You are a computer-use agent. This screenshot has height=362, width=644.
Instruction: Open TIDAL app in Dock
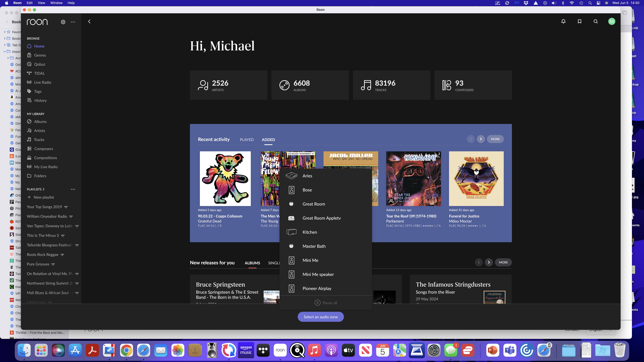pyautogui.click(x=263, y=350)
